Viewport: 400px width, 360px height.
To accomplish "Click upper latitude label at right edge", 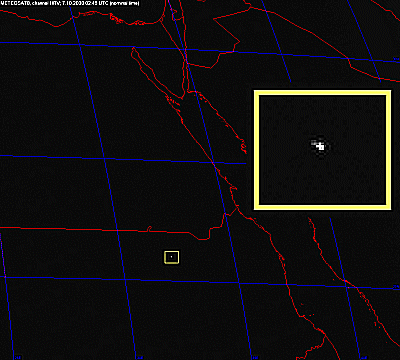I will (396, 59).
